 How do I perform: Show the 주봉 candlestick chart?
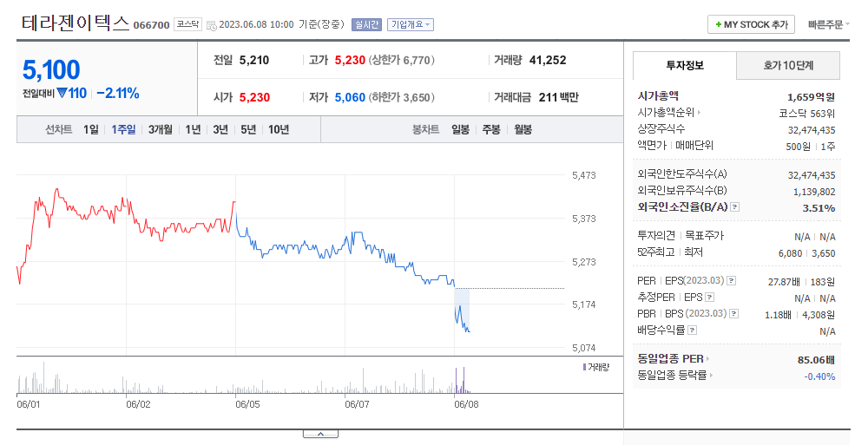click(491, 129)
